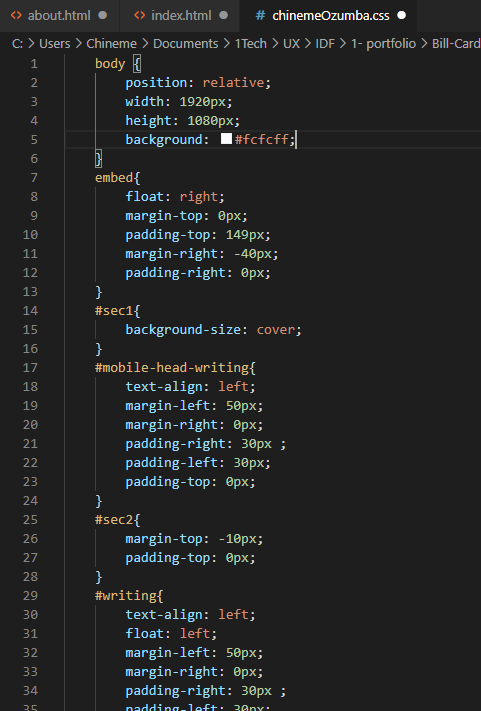Click line number 25 in the gutter

pyautogui.click(x=30, y=520)
